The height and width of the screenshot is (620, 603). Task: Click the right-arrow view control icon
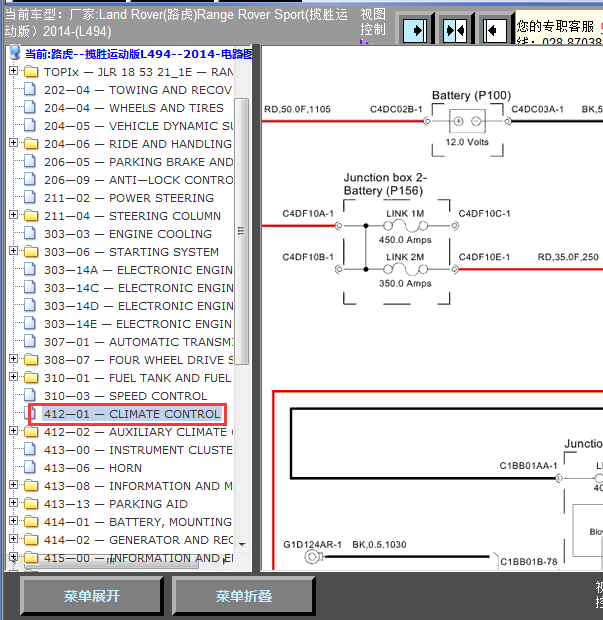pyautogui.click(x=414, y=30)
